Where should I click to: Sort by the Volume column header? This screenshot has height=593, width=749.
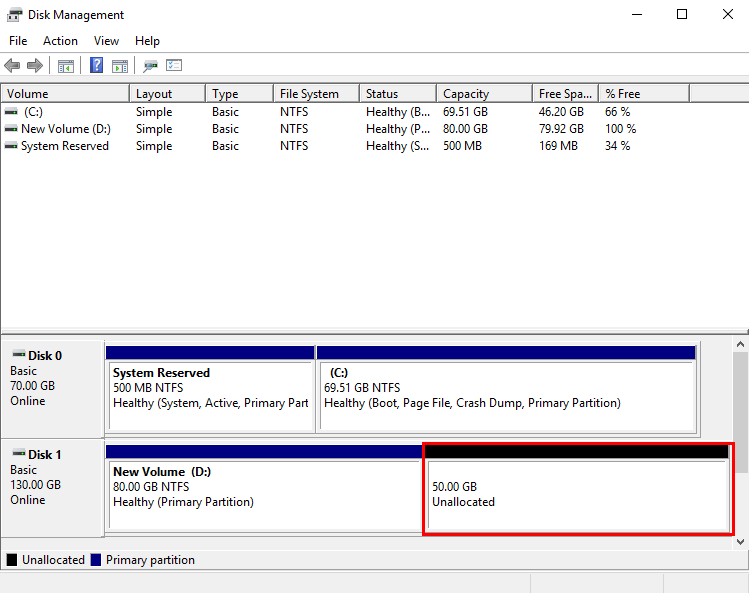65,94
